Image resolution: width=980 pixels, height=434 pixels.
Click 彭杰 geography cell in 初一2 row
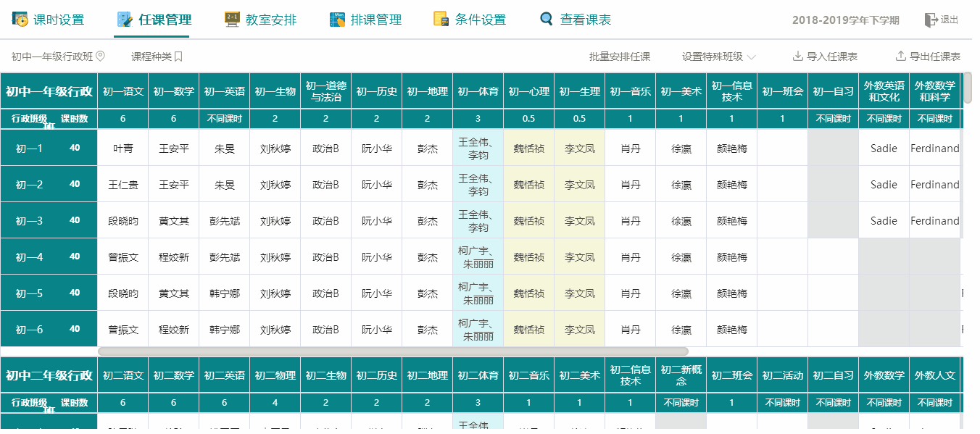pos(428,184)
